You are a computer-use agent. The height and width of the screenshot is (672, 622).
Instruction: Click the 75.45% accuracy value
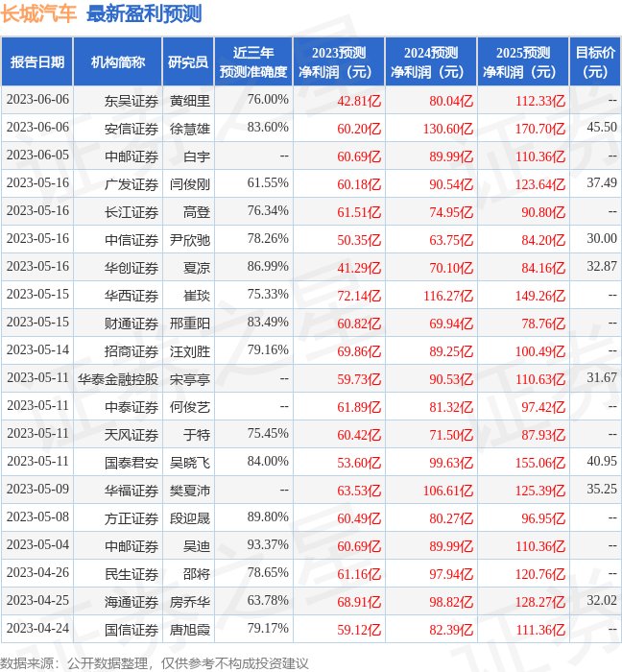click(x=268, y=433)
